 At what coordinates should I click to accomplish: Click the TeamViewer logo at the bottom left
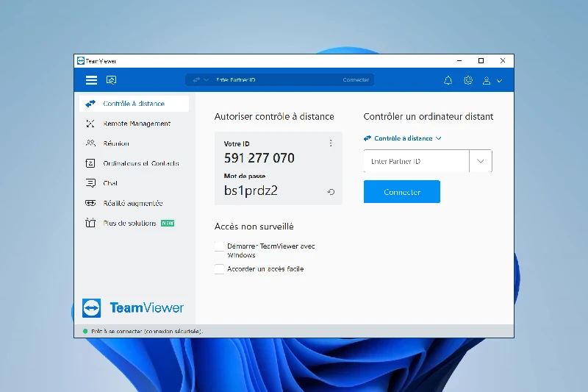click(133, 308)
